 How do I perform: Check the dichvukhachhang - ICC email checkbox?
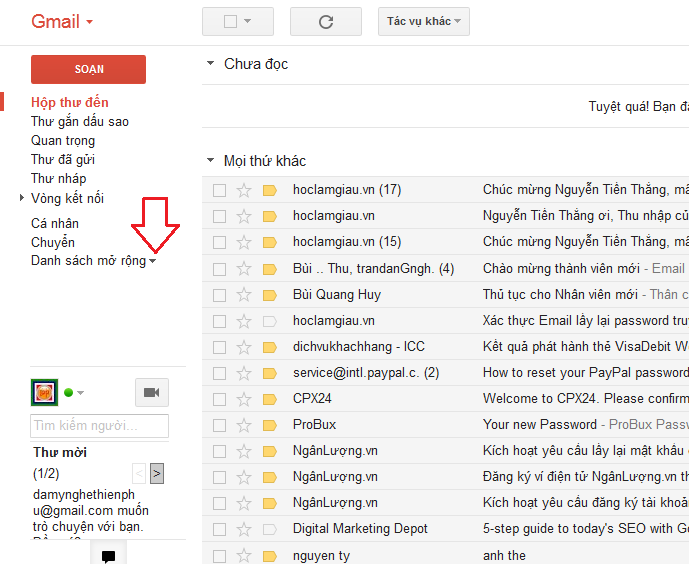pyautogui.click(x=219, y=347)
